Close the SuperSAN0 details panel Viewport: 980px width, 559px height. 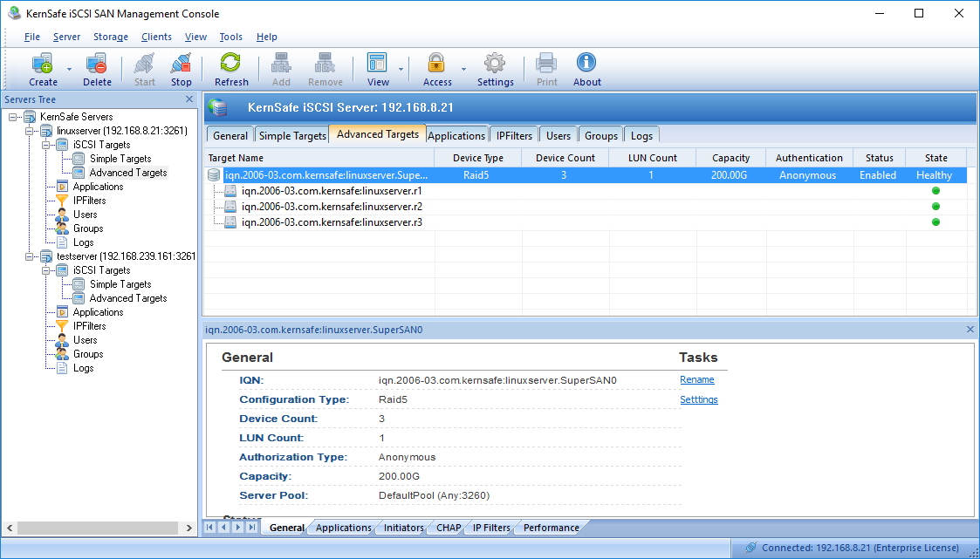point(970,329)
